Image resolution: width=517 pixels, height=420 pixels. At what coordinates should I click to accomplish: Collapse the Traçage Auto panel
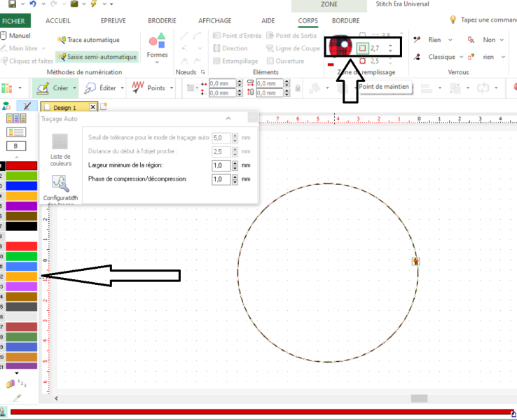pos(228,119)
